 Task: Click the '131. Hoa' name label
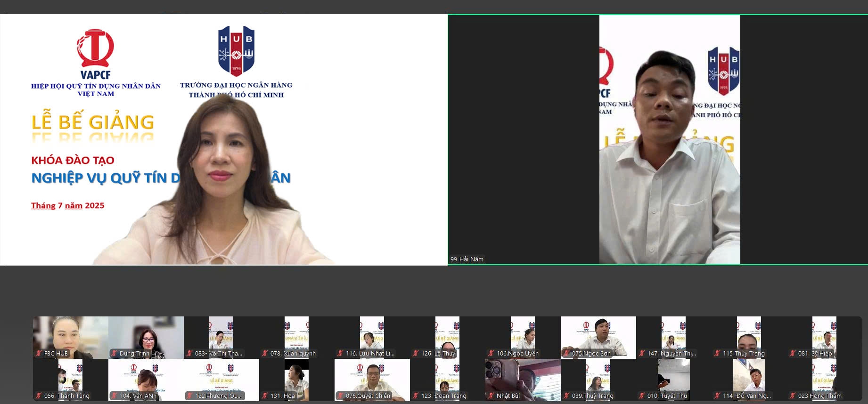tap(283, 396)
